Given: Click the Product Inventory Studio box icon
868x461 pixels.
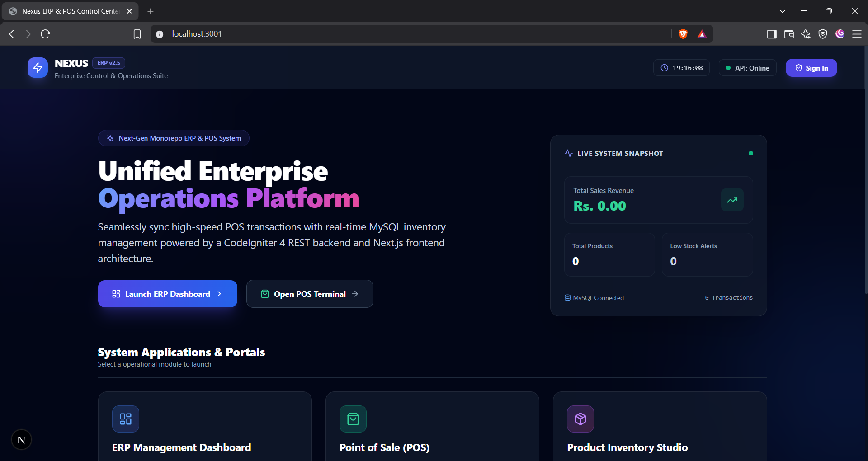Looking at the screenshot, I should (x=580, y=419).
